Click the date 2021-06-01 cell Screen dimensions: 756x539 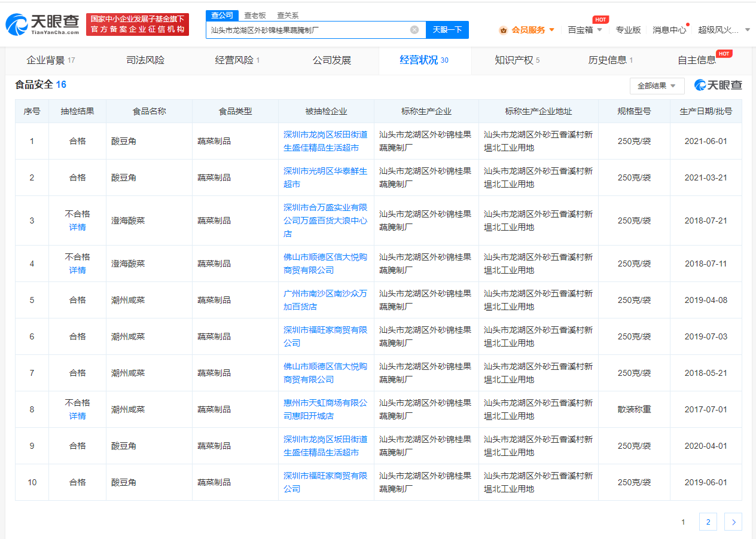706,141
